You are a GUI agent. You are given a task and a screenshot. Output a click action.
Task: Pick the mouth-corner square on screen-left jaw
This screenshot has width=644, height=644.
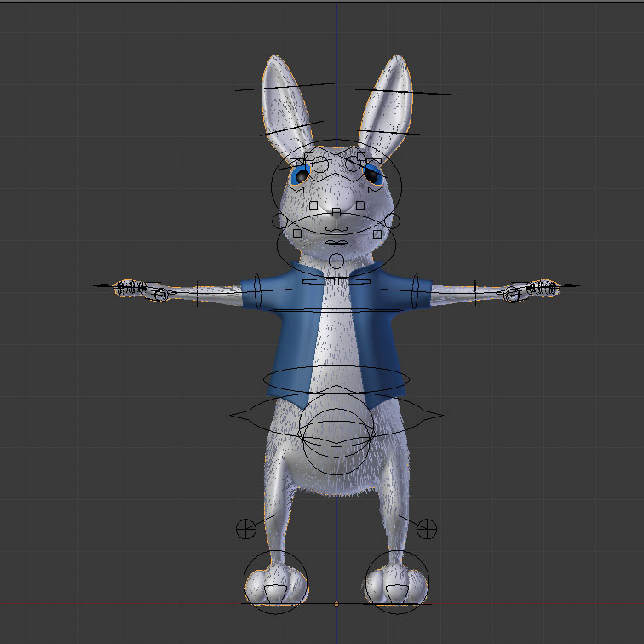click(x=297, y=233)
